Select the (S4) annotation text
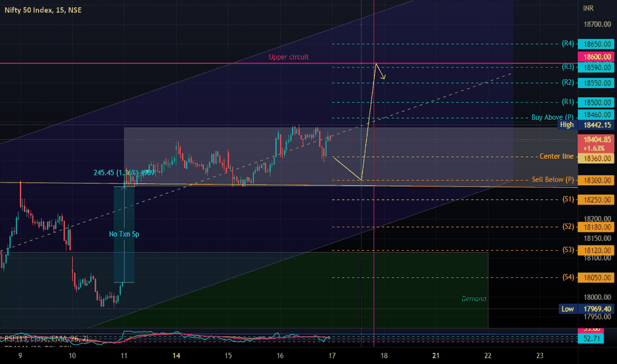 tap(568, 277)
